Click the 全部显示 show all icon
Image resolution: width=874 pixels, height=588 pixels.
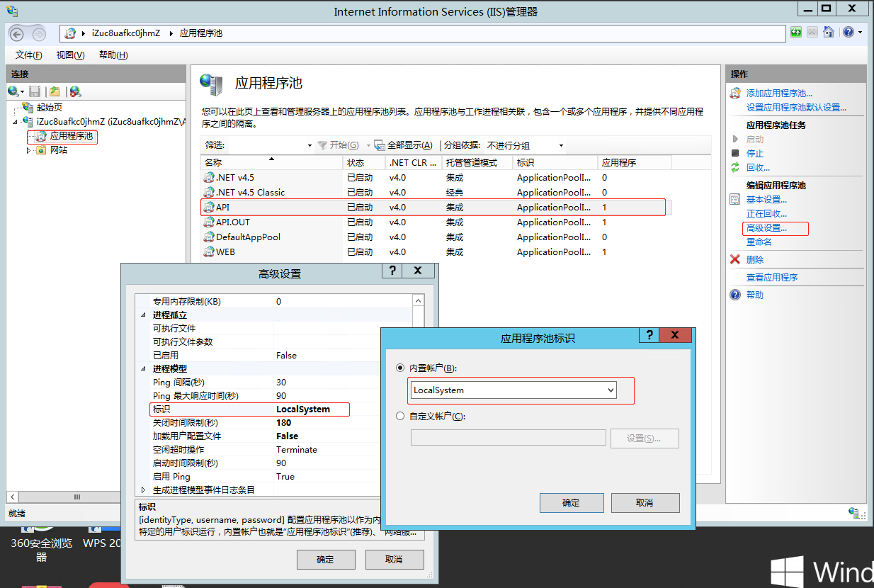coord(380,145)
